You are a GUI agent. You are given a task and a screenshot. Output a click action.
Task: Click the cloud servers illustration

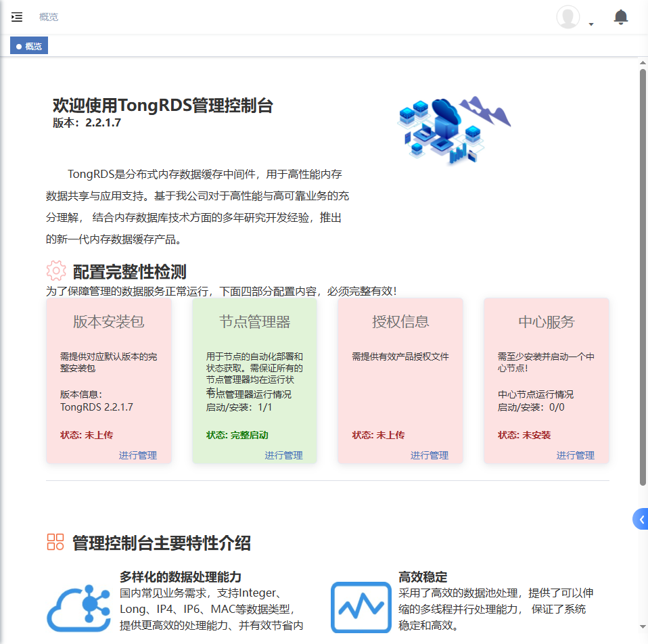click(x=455, y=130)
